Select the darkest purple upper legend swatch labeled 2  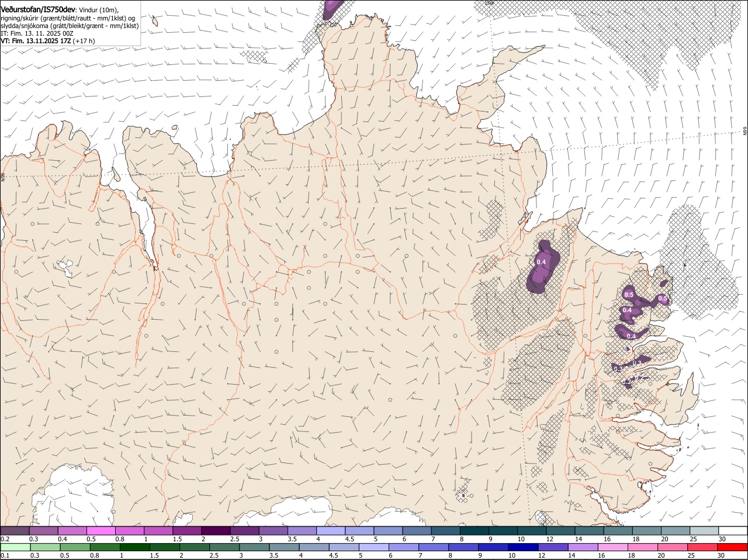click(216, 530)
